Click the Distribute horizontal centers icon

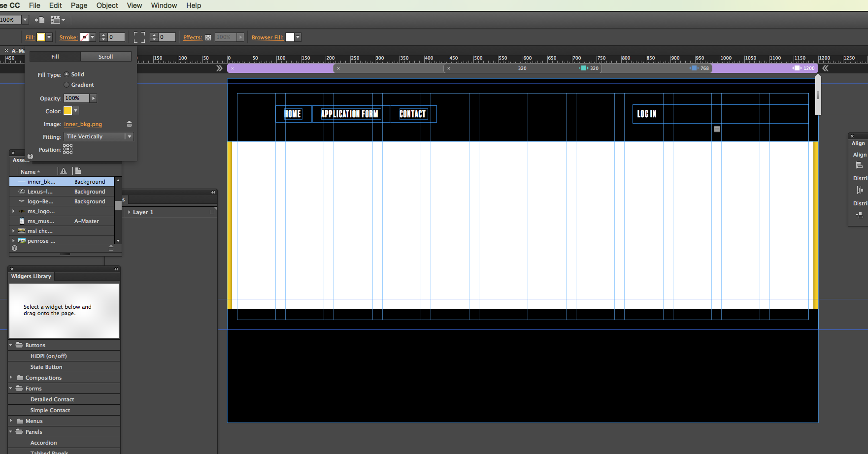pyautogui.click(x=859, y=190)
